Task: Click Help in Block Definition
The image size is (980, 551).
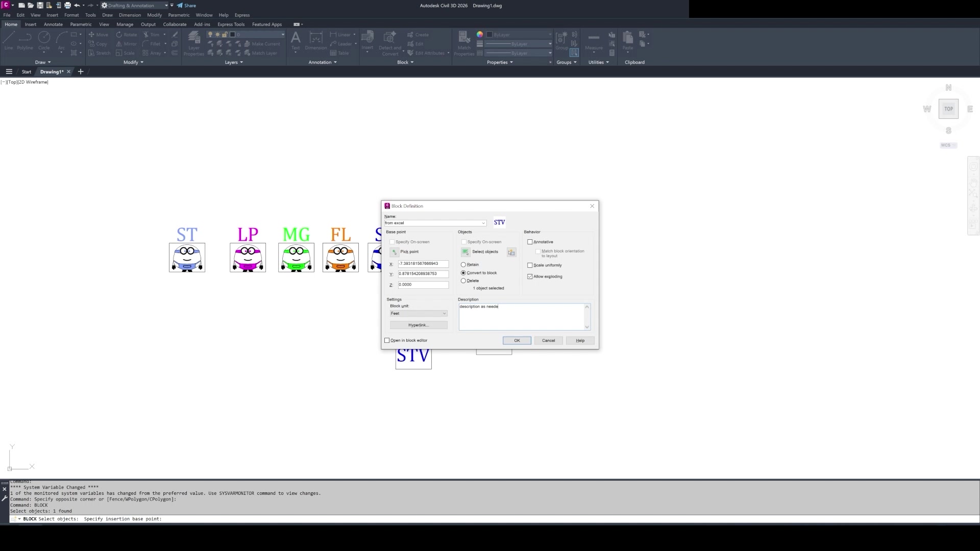Action: (x=580, y=340)
